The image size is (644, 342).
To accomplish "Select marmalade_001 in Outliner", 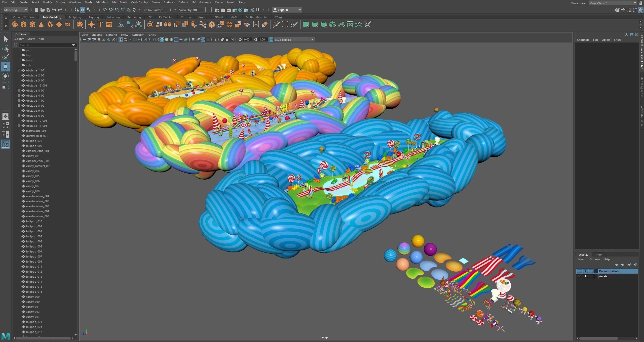I will tap(36, 131).
